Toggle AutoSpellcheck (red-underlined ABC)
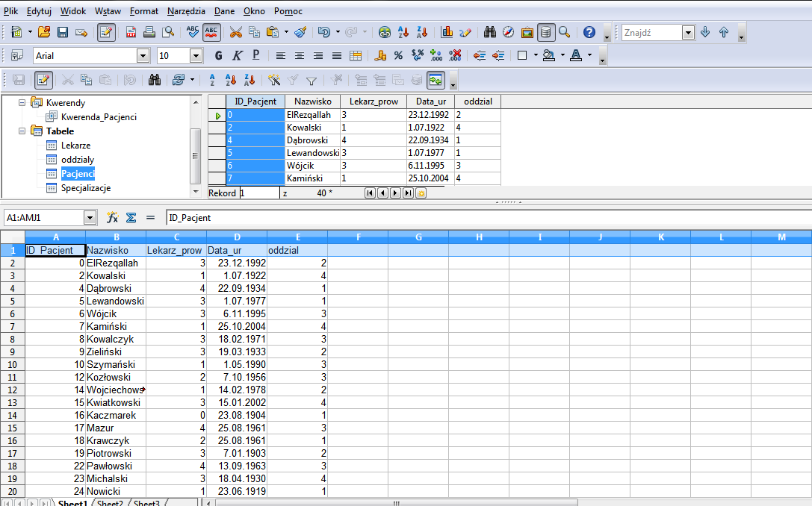 211,33
